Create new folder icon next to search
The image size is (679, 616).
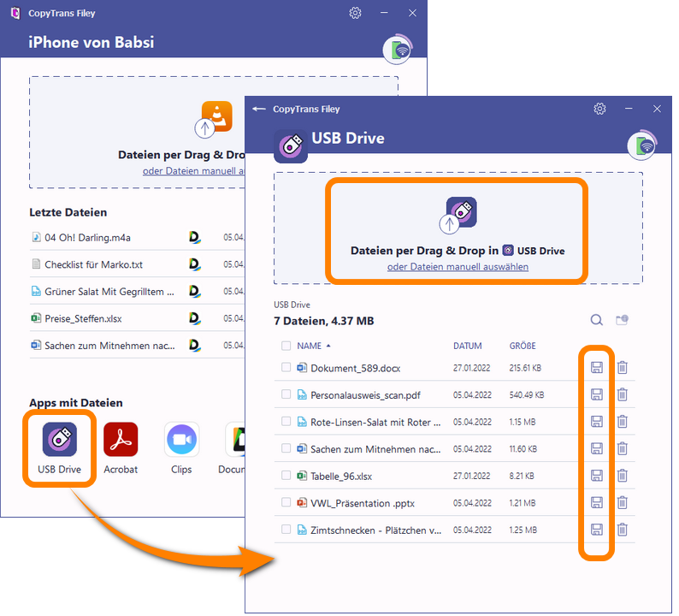point(623,320)
